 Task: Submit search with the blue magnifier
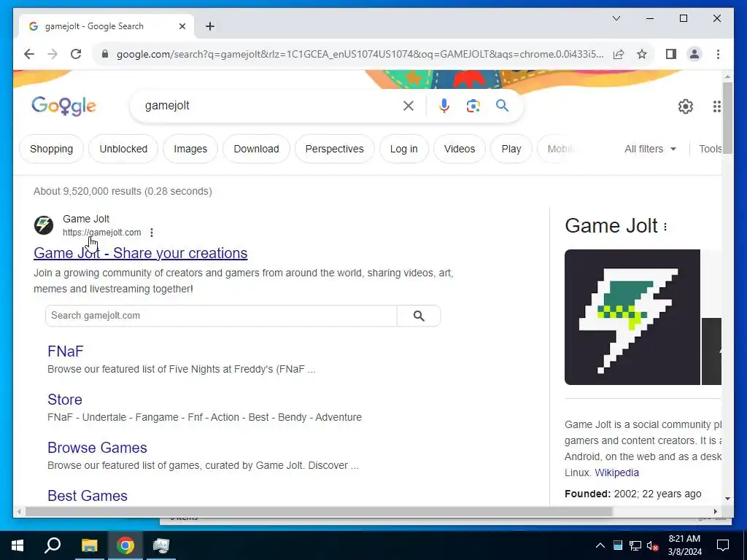pos(502,105)
